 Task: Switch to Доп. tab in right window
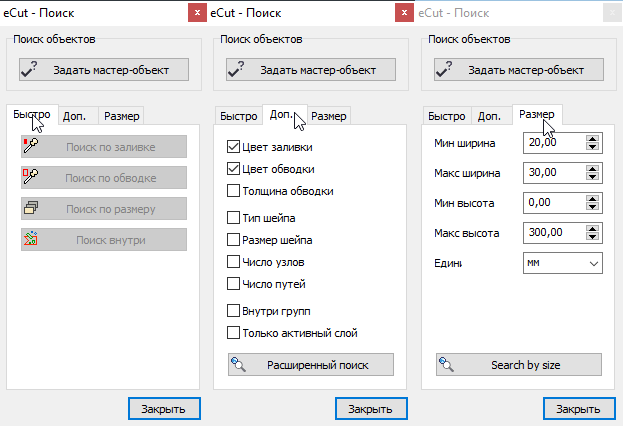491,116
